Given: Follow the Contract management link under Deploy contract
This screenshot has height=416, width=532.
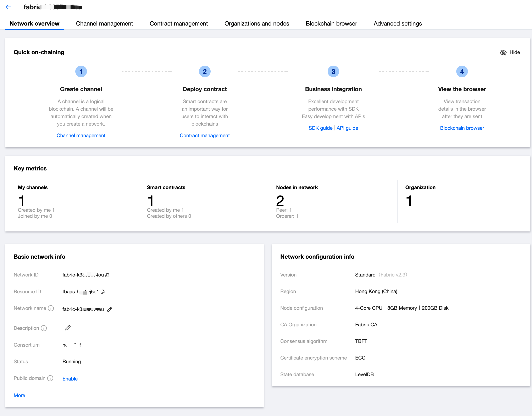Looking at the screenshot, I should point(205,136).
